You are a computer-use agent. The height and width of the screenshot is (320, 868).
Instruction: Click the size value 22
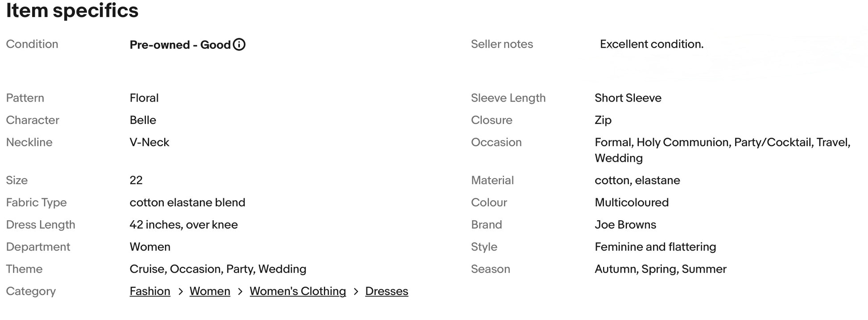pos(136,180)
